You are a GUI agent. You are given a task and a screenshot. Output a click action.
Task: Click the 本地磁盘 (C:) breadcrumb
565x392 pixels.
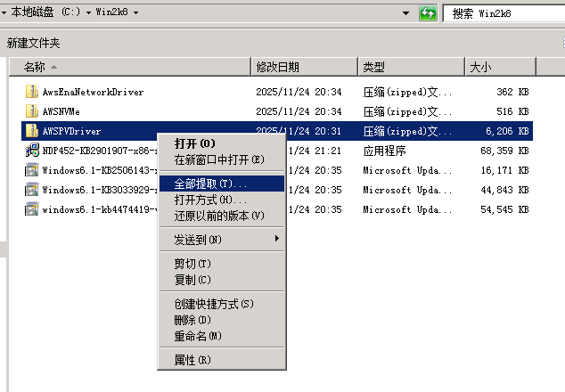[45, 12]
